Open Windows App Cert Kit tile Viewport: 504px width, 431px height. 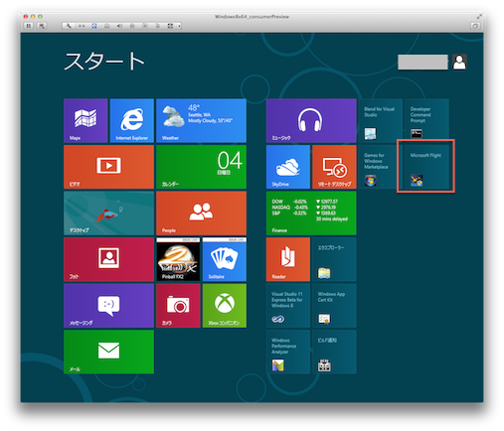334,306
